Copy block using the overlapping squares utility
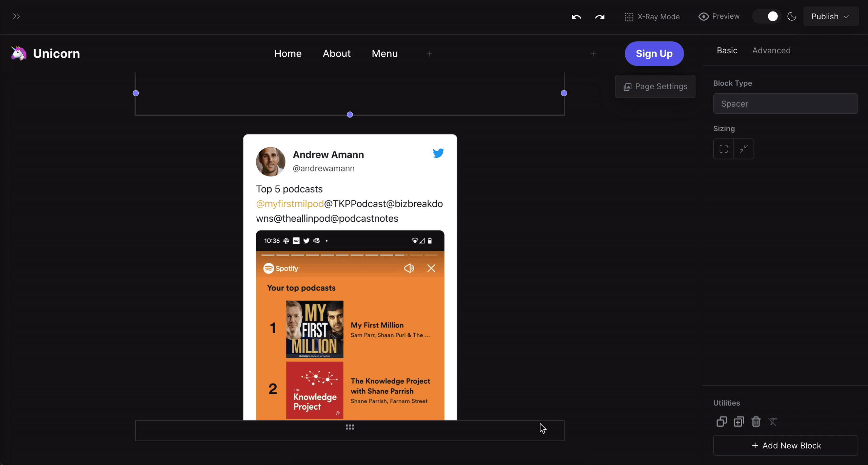Screen dimensions: 868x465 (722, 422)
